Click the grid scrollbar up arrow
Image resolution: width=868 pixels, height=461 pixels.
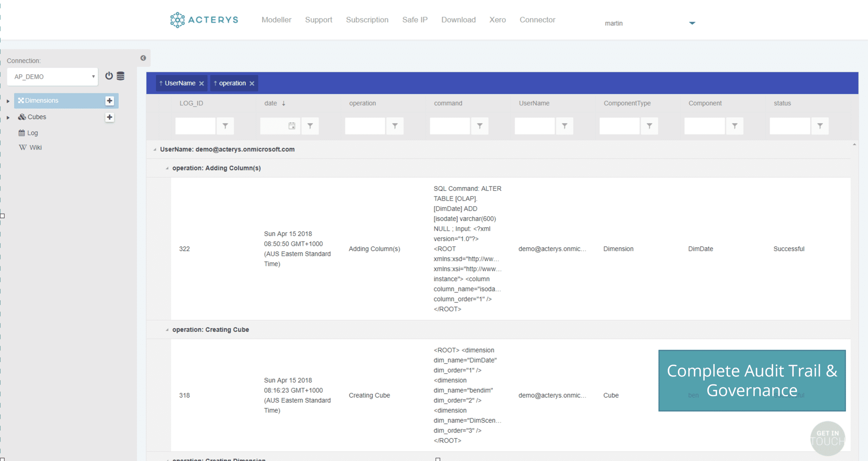tap(854, 145)
